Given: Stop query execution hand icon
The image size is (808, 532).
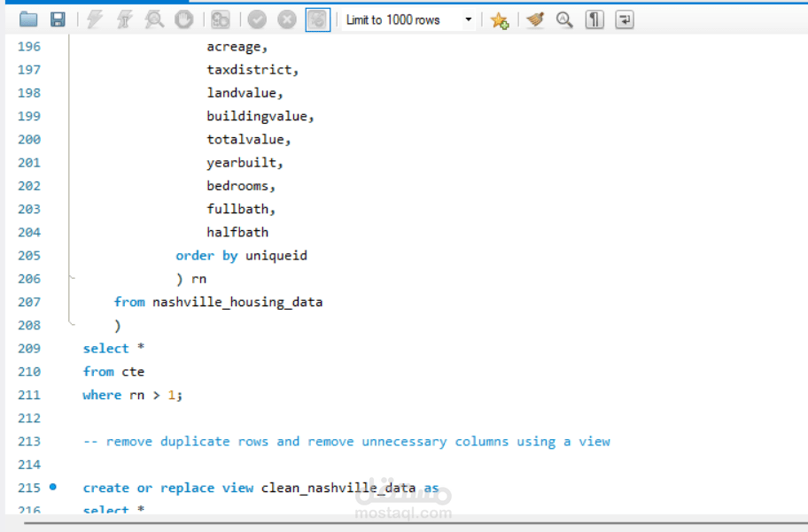Looking at the screenshot, I should pyautogui.click(x=184, y=20).
